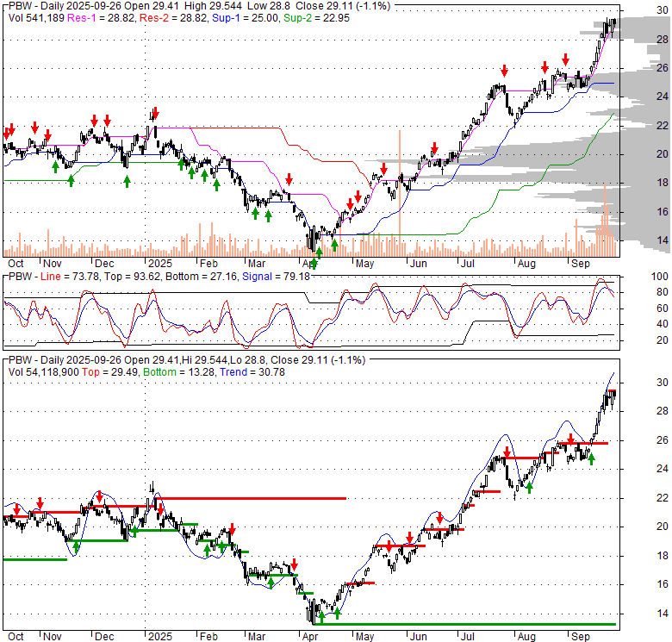
Task: Click the 'PBW' ticker in the oscillator panel header
Action: pyautogui.click(x=20, y=277)
